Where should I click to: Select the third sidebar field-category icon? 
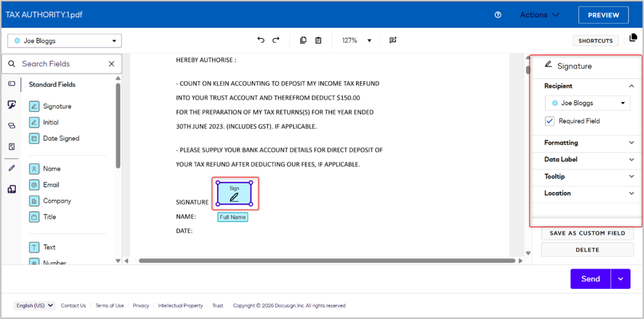tap(12, 125)
